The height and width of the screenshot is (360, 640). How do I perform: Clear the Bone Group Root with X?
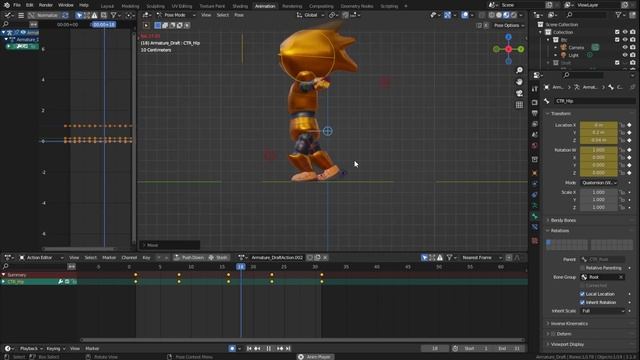point(621,277)
